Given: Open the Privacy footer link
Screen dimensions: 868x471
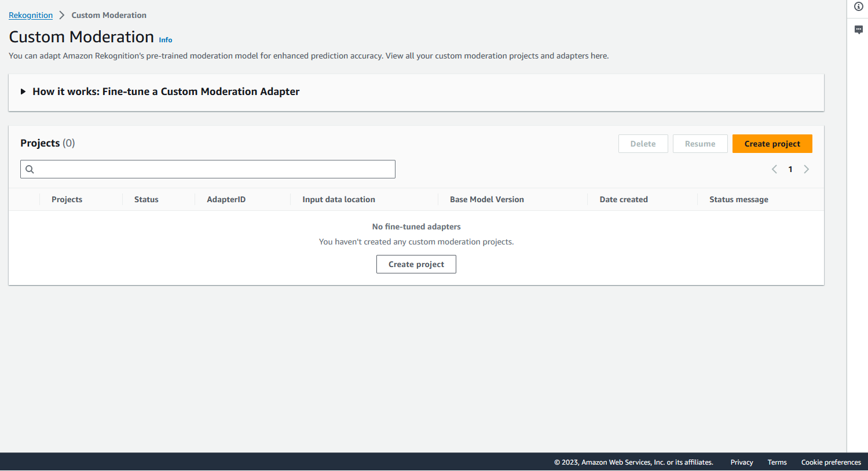Looking at the screenshot, I should pyautogui.click(x=741, y=462).
